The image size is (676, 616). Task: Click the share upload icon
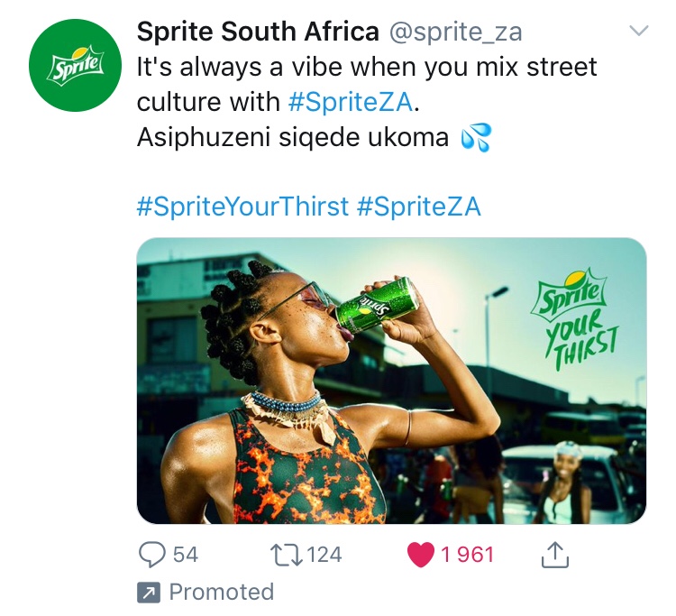tap(556, 555)
